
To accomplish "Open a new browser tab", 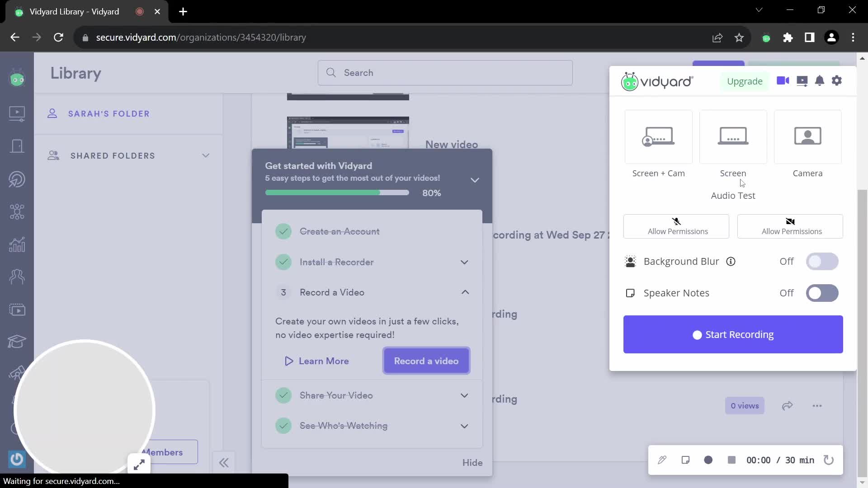I will [x=183, y=12].
